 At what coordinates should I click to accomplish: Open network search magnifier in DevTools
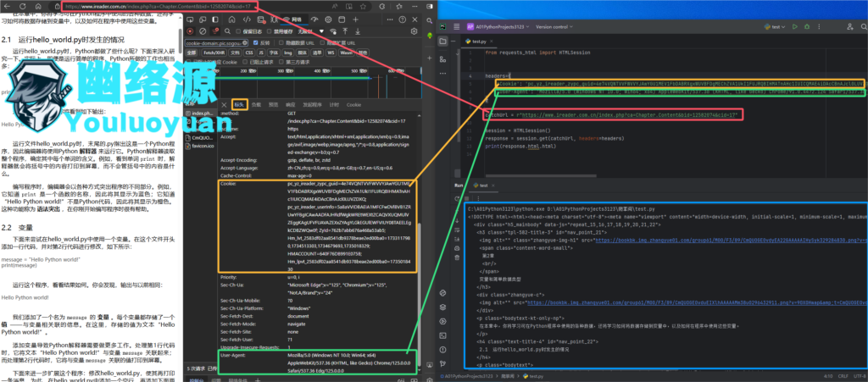click(227, 31)
